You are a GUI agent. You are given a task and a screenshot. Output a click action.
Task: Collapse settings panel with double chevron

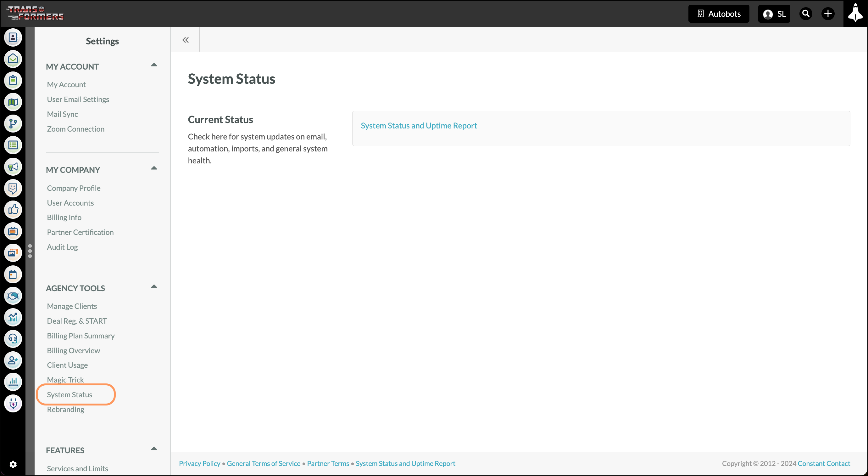click(x=185, y=40)
